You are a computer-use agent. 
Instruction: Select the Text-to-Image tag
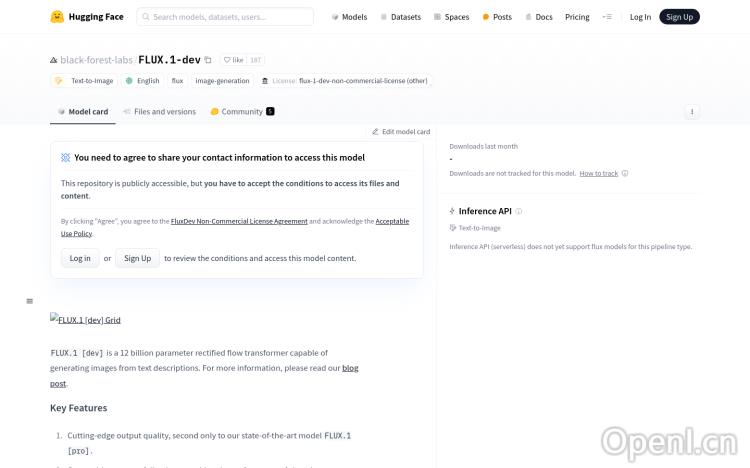[x=84, y=81]
